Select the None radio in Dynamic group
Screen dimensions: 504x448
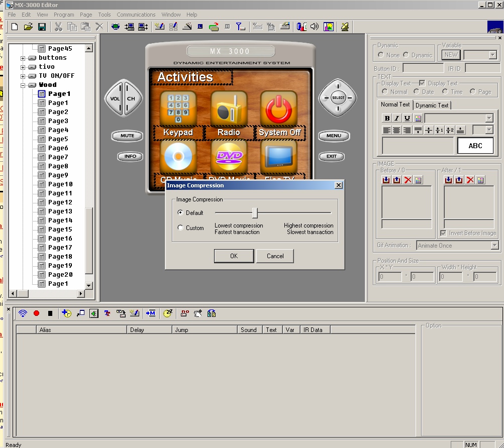[381, 55]
